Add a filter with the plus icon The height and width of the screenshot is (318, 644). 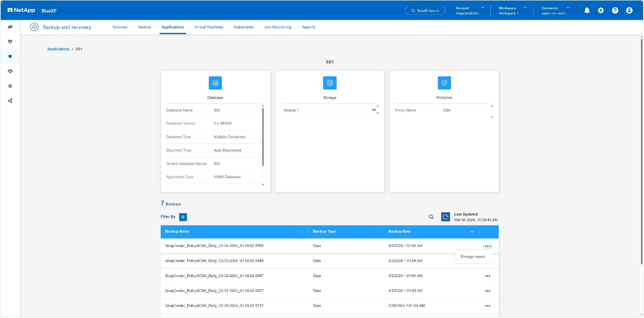183,217
